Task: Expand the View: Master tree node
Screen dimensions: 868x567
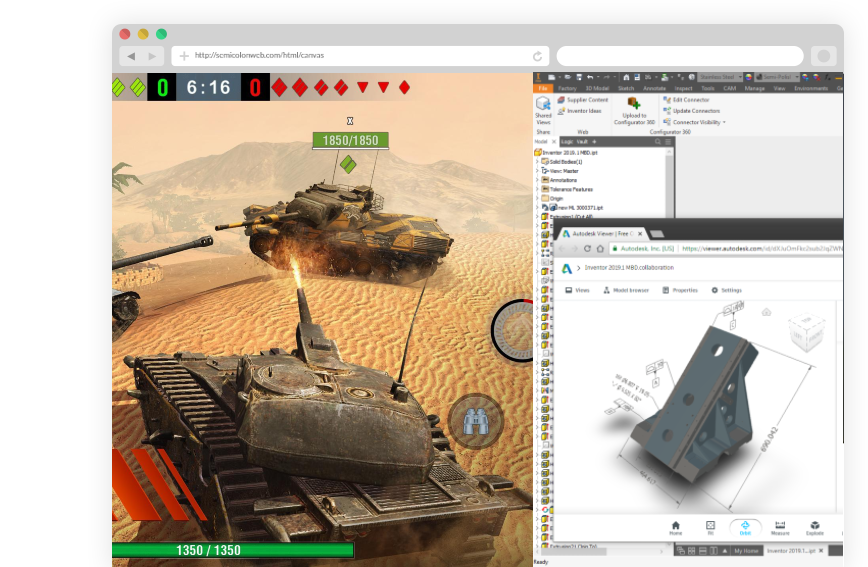Action: tap(537, 171)
